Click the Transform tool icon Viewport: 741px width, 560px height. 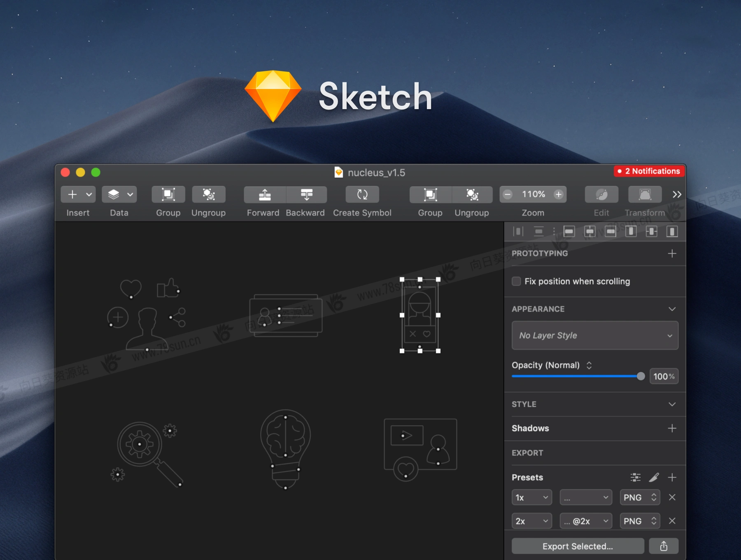click(645, 195)
